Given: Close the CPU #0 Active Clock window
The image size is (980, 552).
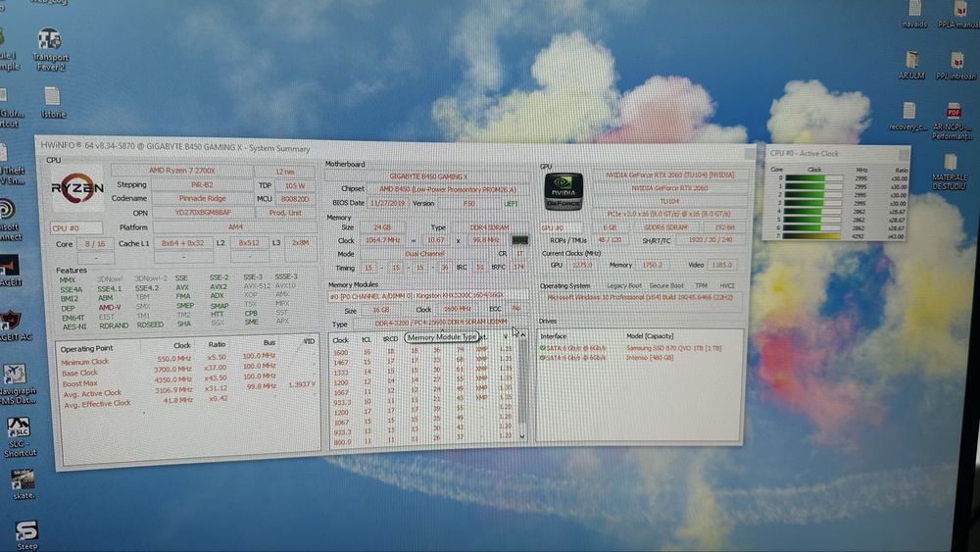Looking at the screenshot, I should pos(904,154).
